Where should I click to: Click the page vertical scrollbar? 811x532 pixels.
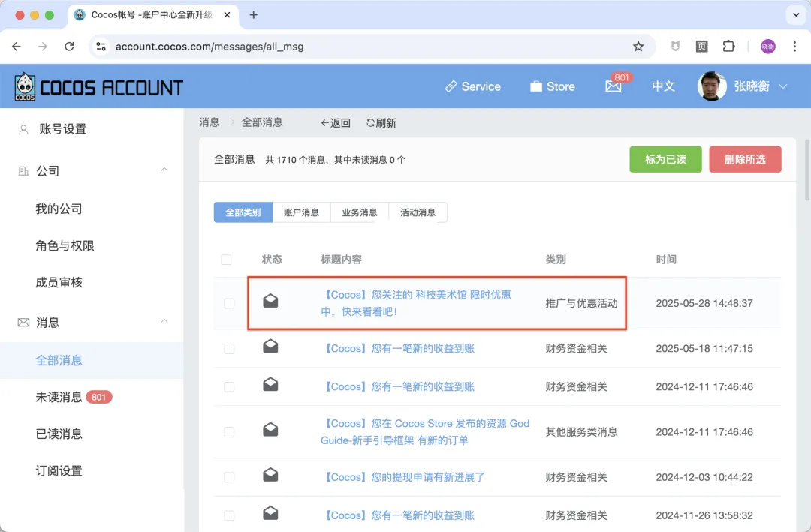806,170
